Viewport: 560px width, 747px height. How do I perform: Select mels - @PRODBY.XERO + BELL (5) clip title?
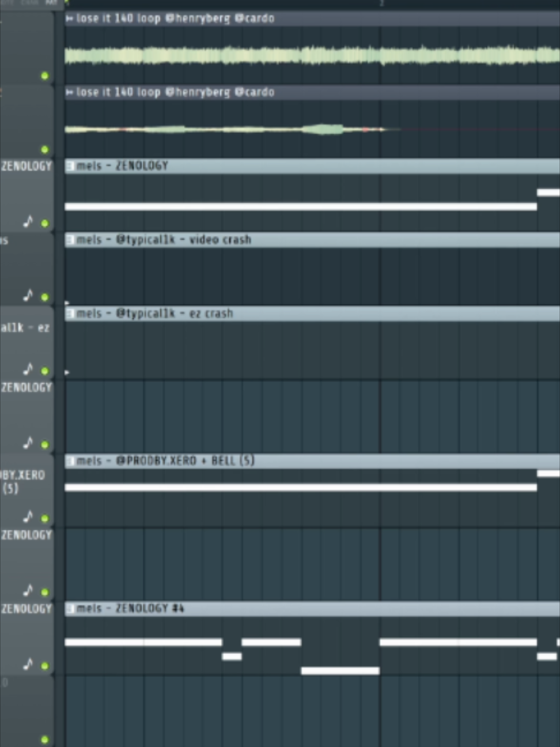(165, 461)
